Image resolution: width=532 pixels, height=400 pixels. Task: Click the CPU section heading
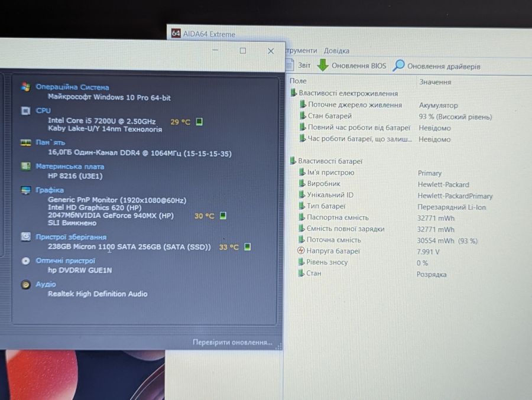pyautogui.click(x=43, y=110)
